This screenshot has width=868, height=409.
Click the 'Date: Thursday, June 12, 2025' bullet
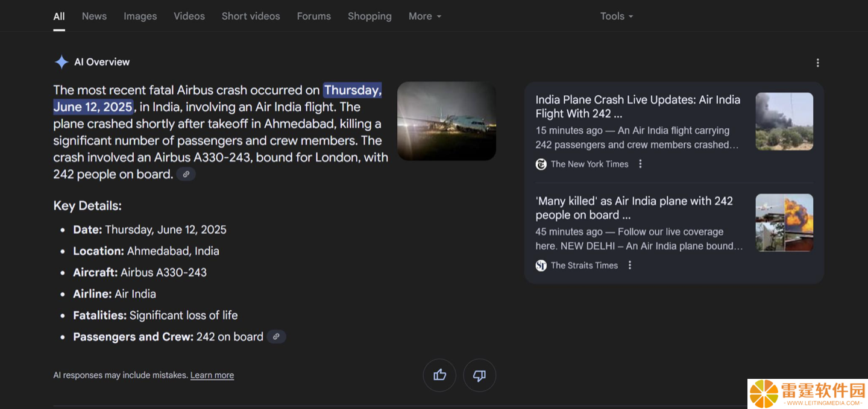(149, 229)
